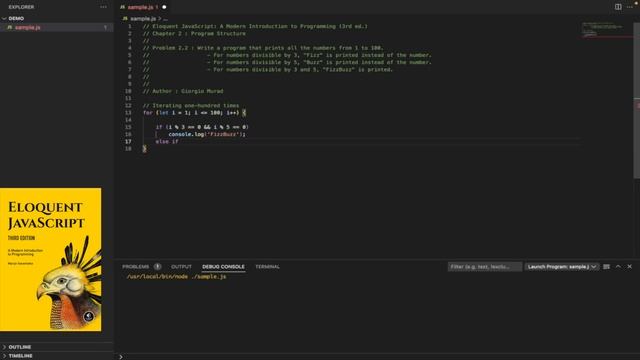Open Explorer more actions ellipsis
Screen dimensions: 640x360
(103, 7)
